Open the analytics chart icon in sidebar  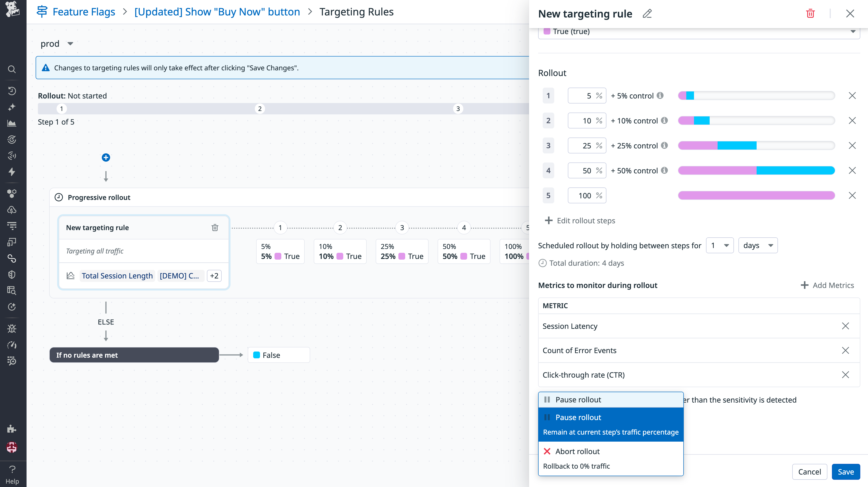(12, 123)
